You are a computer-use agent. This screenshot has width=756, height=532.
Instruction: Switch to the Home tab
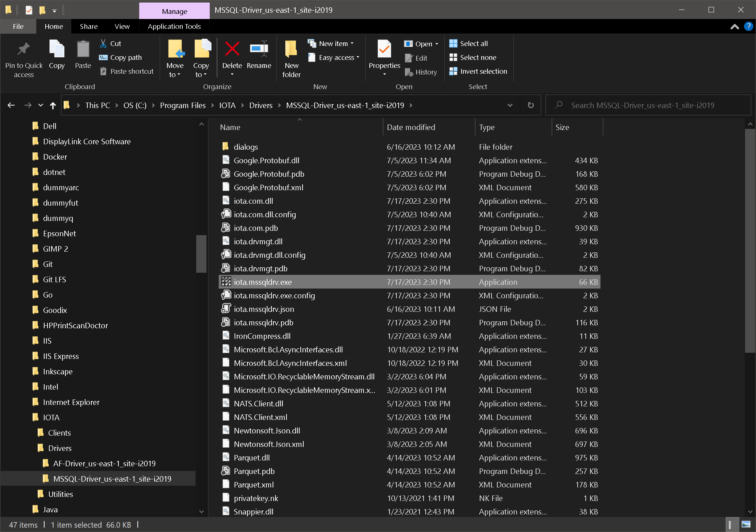(54, 26)
